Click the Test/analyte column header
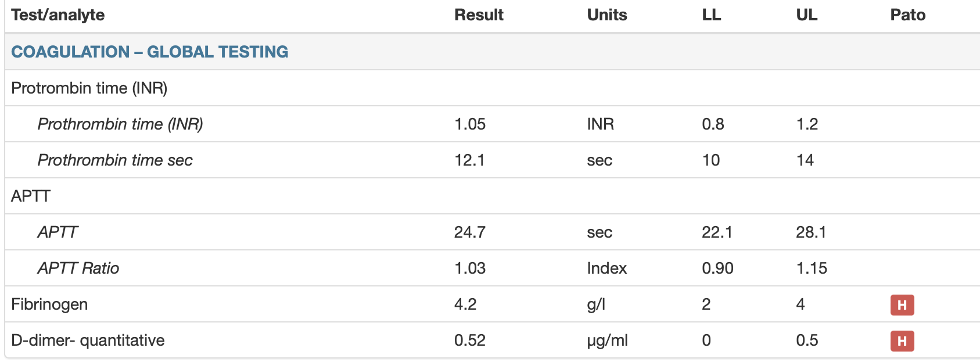Image resolution: width=980 pixels, height=362 pixels. pos(58,15)
